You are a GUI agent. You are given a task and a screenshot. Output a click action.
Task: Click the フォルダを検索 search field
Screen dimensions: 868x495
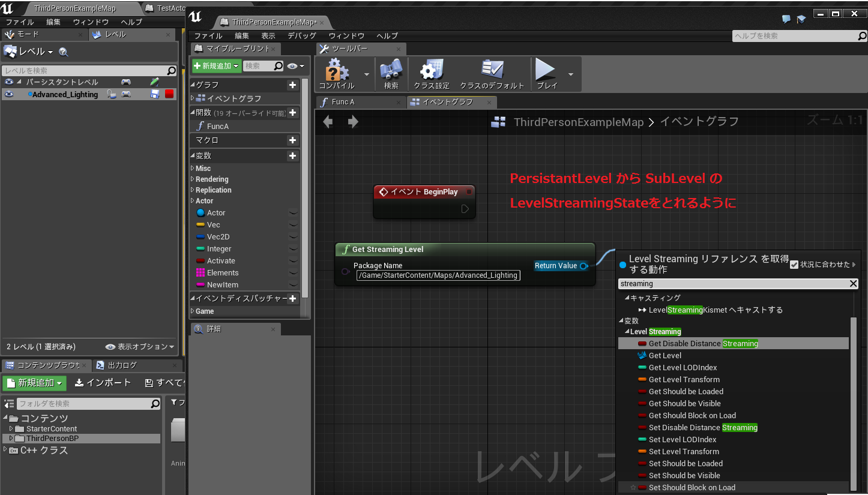(x=88, y=404)
